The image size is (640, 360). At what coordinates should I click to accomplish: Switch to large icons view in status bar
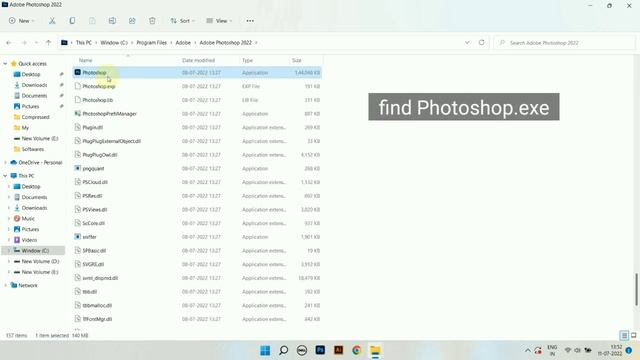point(634,336)
